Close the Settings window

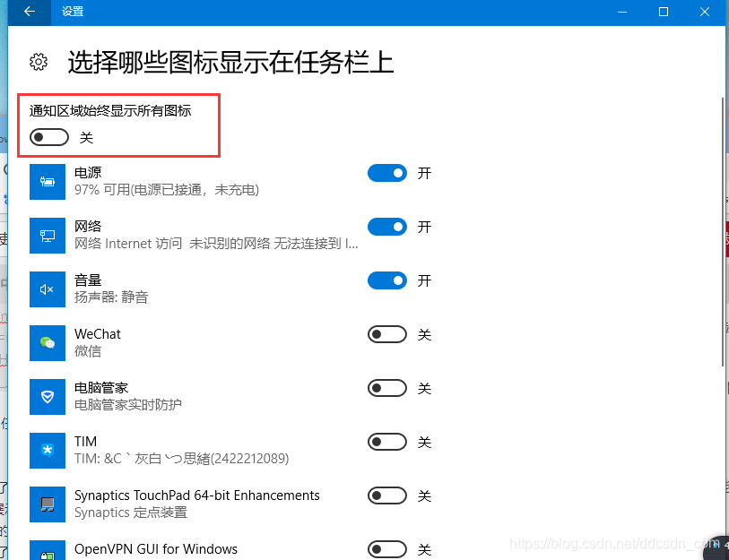pos(705,12)
